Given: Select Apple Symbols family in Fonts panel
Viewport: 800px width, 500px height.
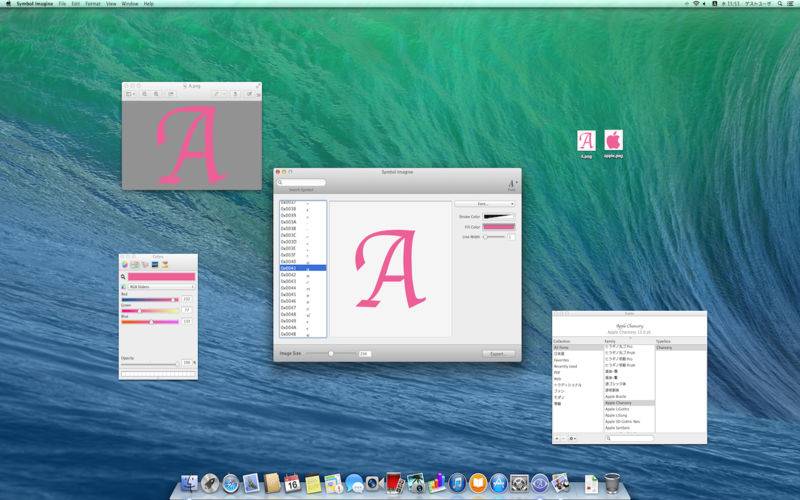Looking at the screenshot, I should point(629,428).
